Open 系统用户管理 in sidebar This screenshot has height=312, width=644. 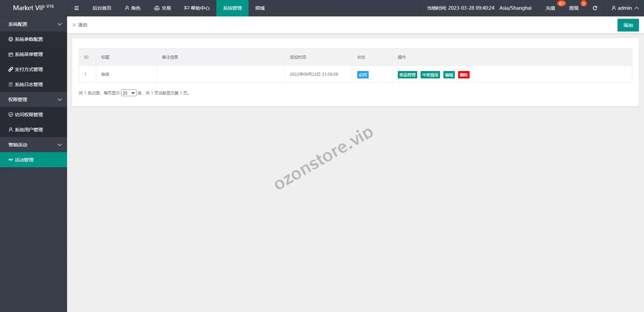point(26,130)
